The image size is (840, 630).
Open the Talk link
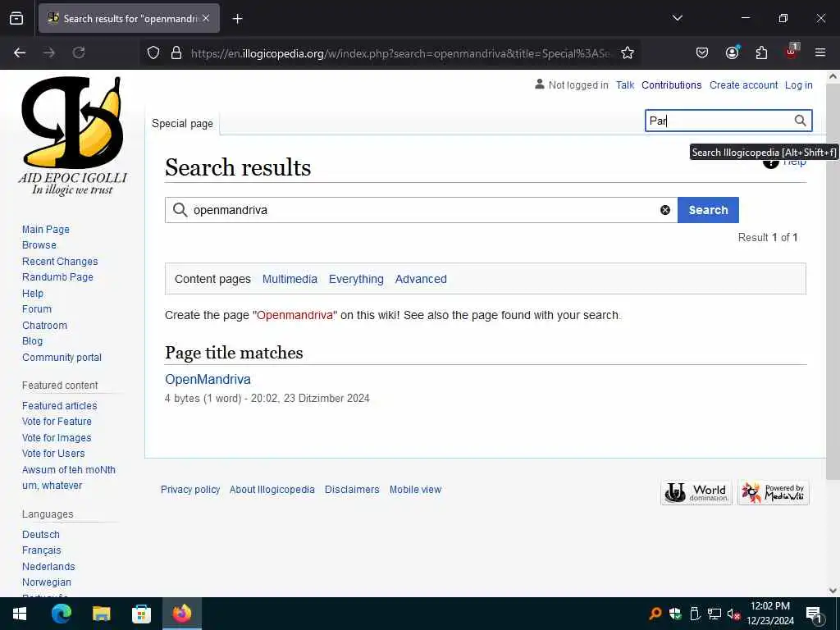click(624, 85)
